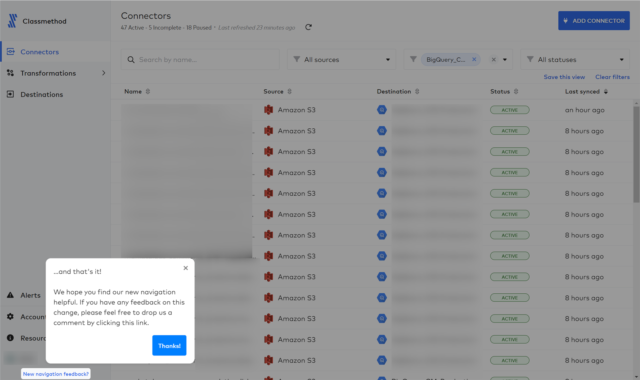Open the All sources dropdown
Image resolution: width=640 pixels, height=380 pixels.
(x=341, y=60)
